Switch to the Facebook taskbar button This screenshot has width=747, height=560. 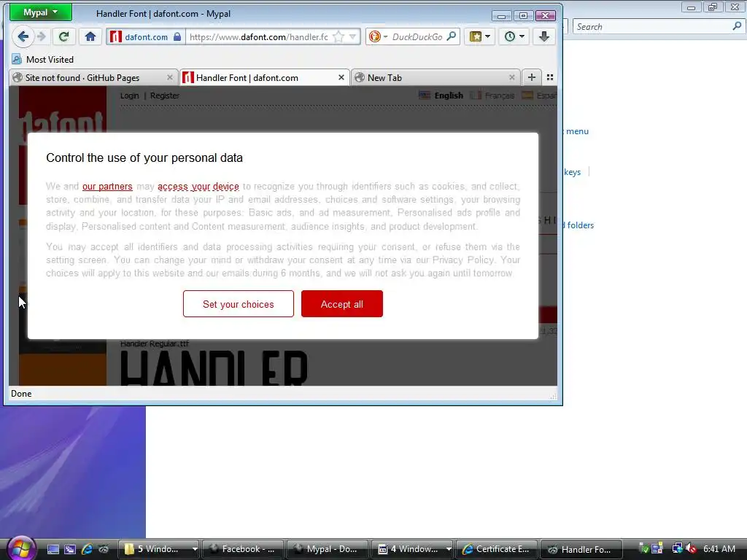point(243,549)
